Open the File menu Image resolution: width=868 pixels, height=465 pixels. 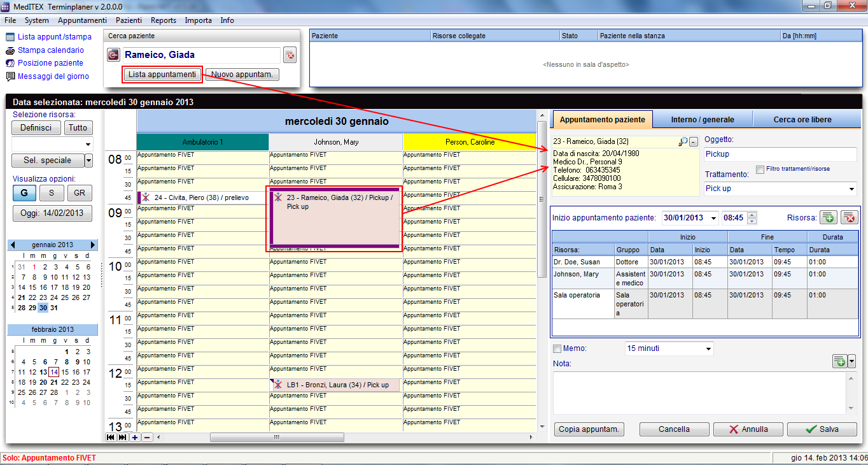(10, 20)
